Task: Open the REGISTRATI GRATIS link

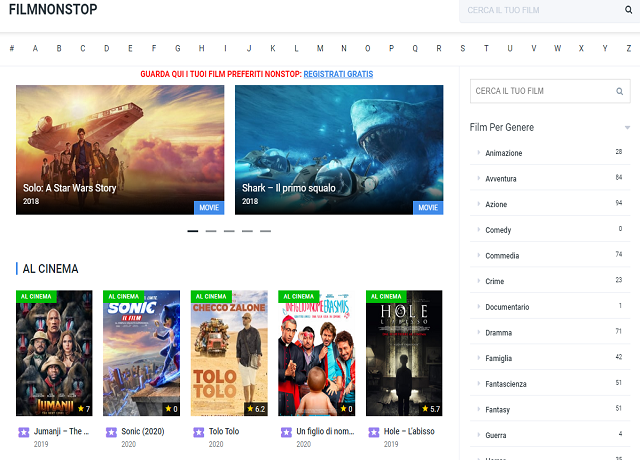Action: coord(338,74)
